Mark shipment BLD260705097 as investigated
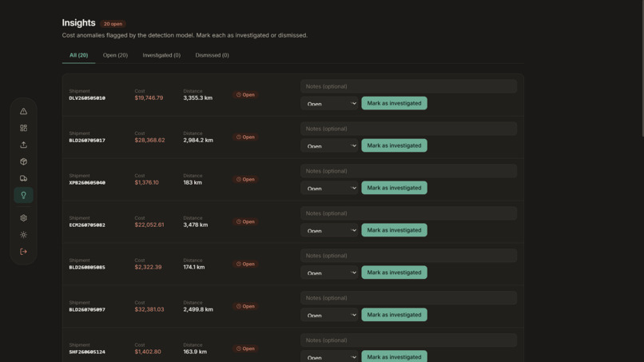644x362 pixels. [394, 315]
